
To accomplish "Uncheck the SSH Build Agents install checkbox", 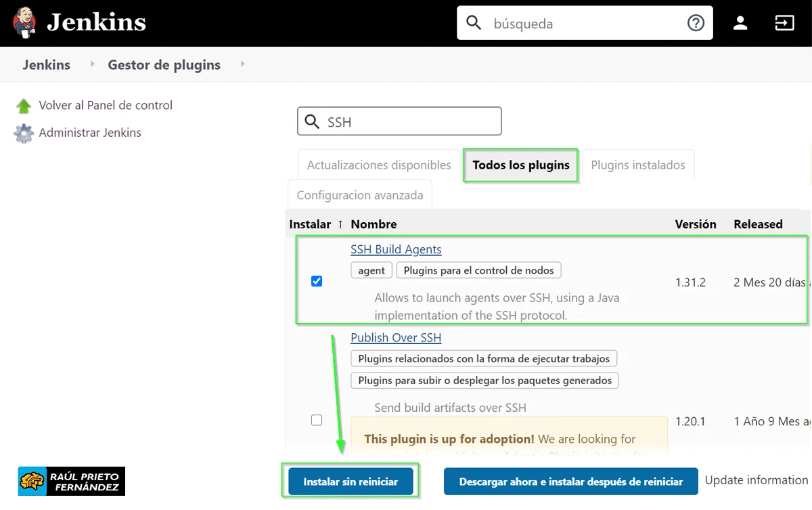I will tap(317, 281).
